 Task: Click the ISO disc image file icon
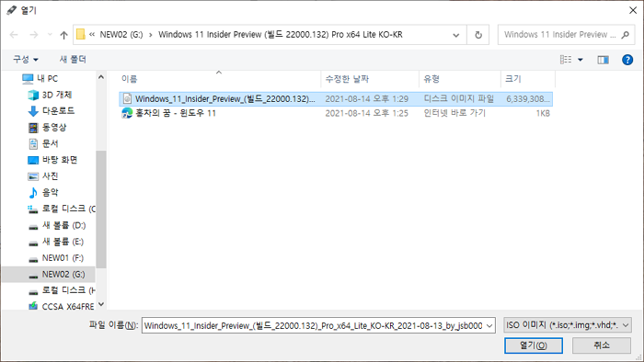coord(127,99)
